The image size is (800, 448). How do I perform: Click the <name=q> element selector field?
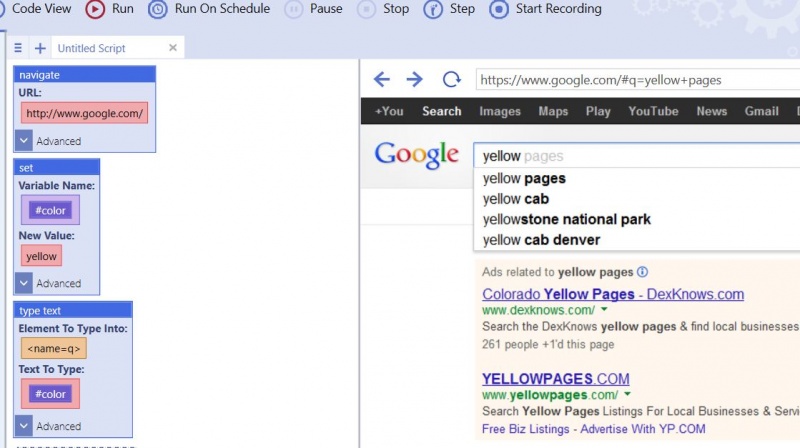[x=54, y=349]
